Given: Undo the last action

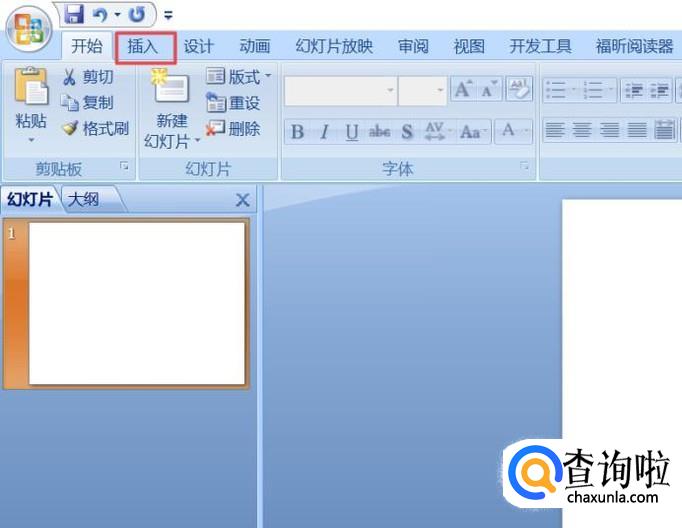Looking at the screenshot, I should (x=100, y=15).
